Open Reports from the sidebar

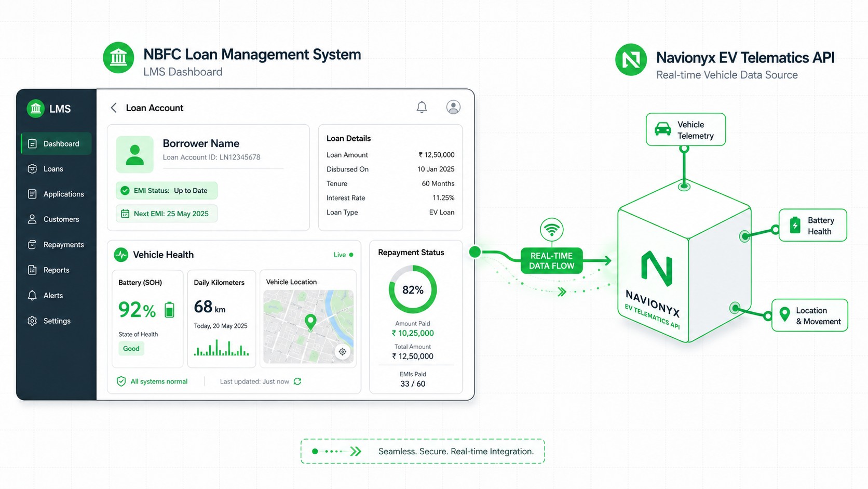click(x=56, y=270)
